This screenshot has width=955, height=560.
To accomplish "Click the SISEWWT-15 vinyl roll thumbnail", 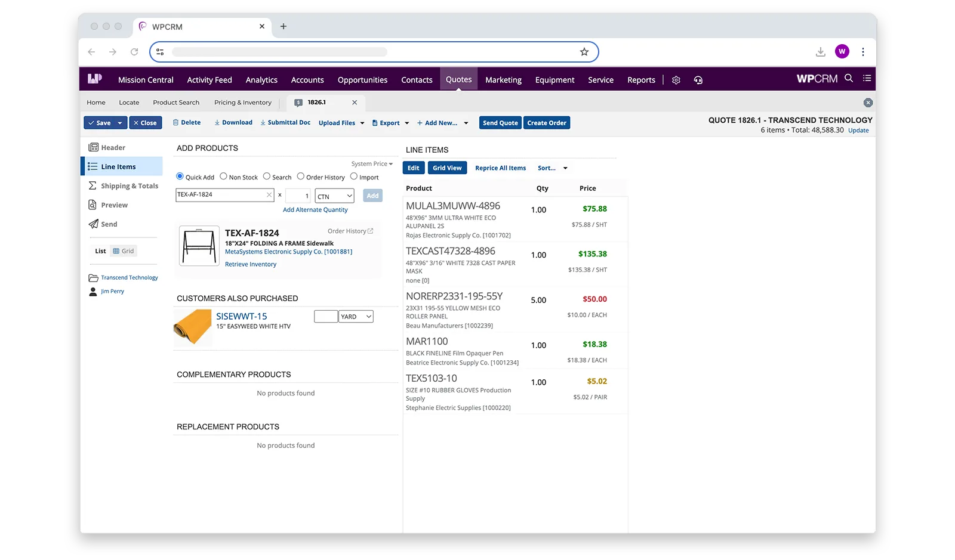I will pos(193,327).
